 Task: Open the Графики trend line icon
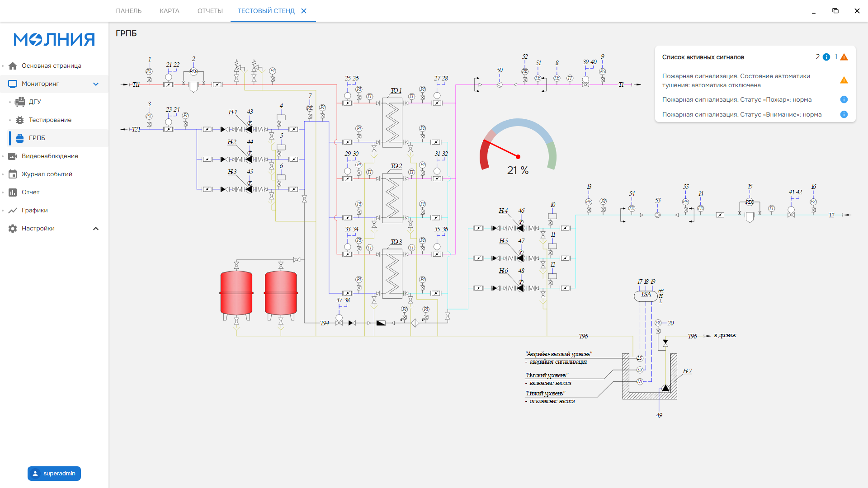point(13,210)
